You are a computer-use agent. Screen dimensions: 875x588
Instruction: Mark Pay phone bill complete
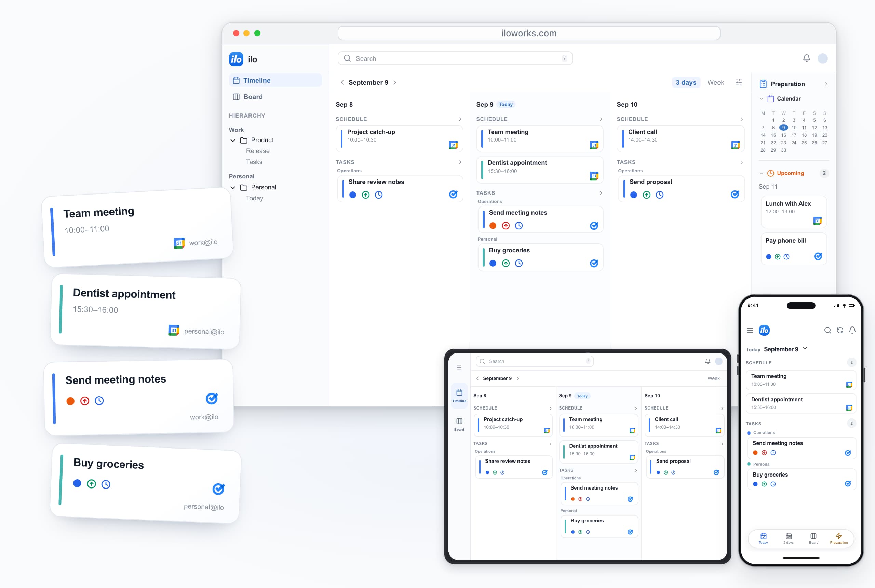[x=818, y=256]
